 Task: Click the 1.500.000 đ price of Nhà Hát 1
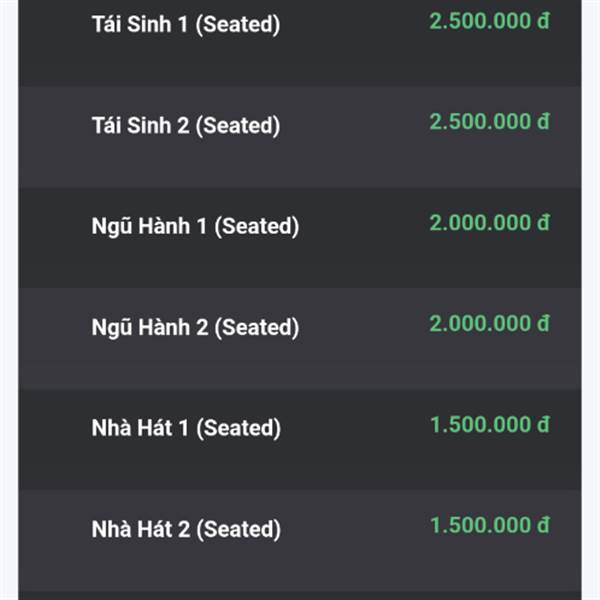pos(490,425)
